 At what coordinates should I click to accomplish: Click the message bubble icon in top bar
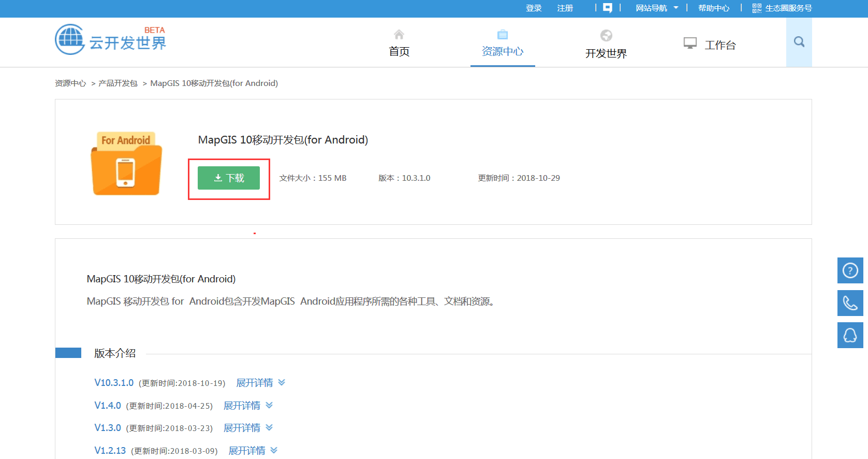pyautogui.click(x=608, y=8)
